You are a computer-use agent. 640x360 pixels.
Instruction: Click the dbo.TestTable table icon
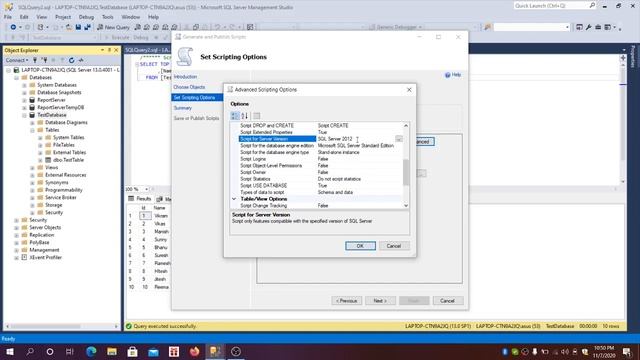48,160
